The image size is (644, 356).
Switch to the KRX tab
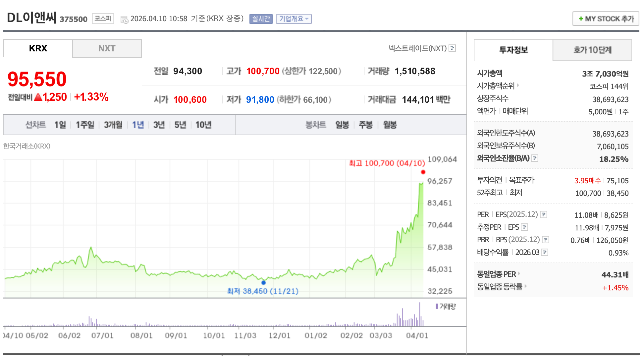pos(38,48)
